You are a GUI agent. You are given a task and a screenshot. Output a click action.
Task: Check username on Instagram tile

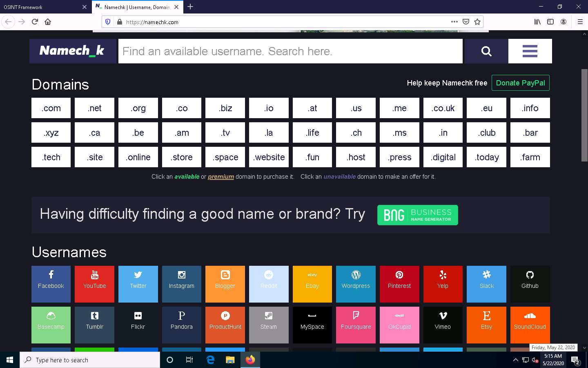click(x=182, y=284)
